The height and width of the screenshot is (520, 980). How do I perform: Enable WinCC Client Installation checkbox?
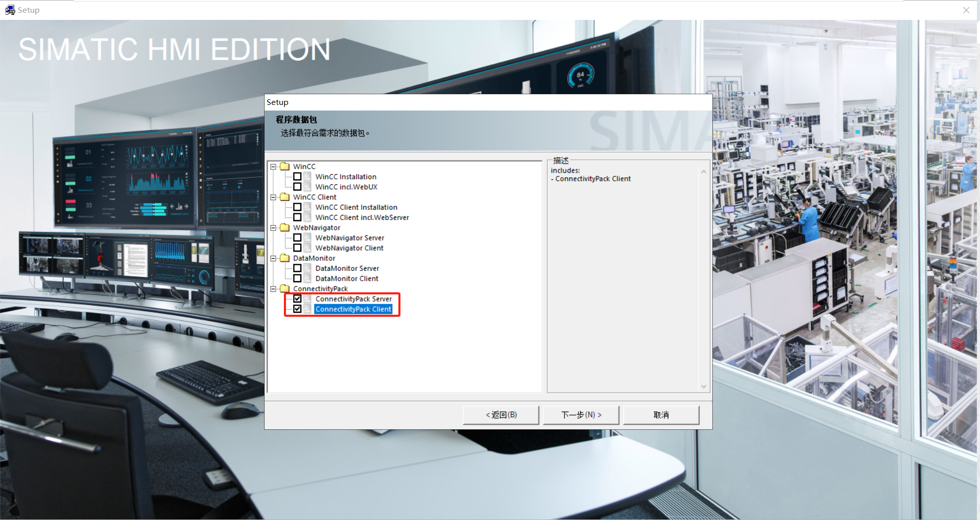tap(297, 207)
